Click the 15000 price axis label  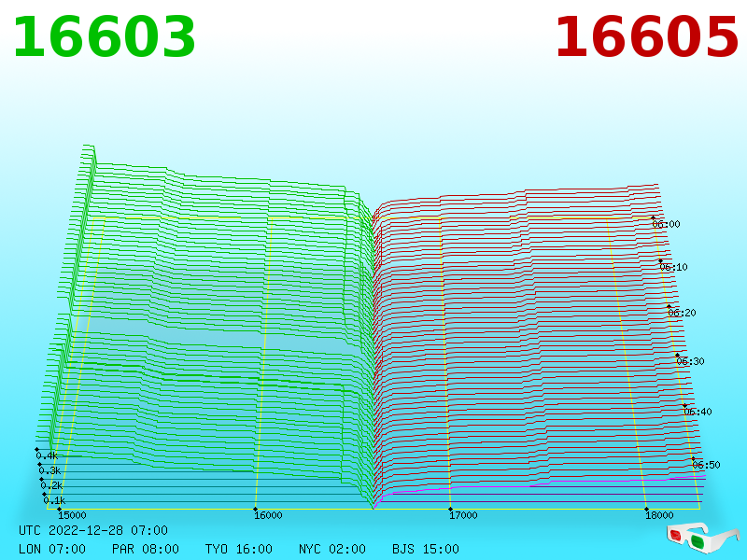(x=73, y=515)
